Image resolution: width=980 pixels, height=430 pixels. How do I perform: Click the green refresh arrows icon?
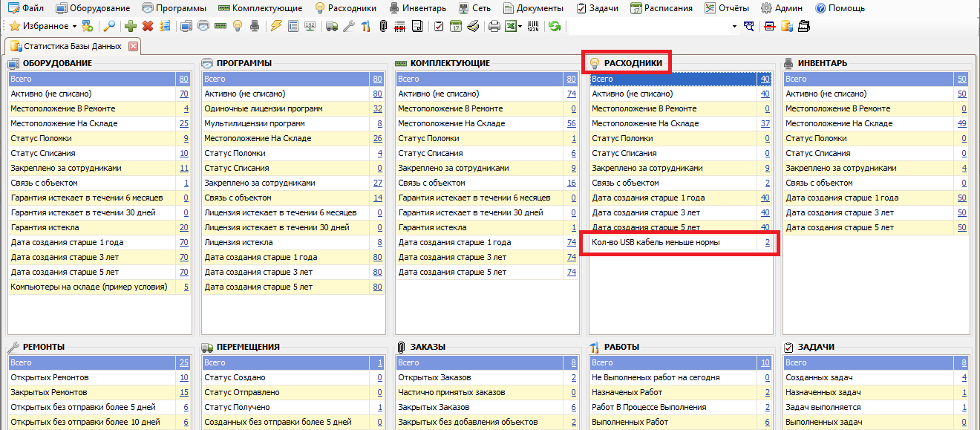pos(554,26)
